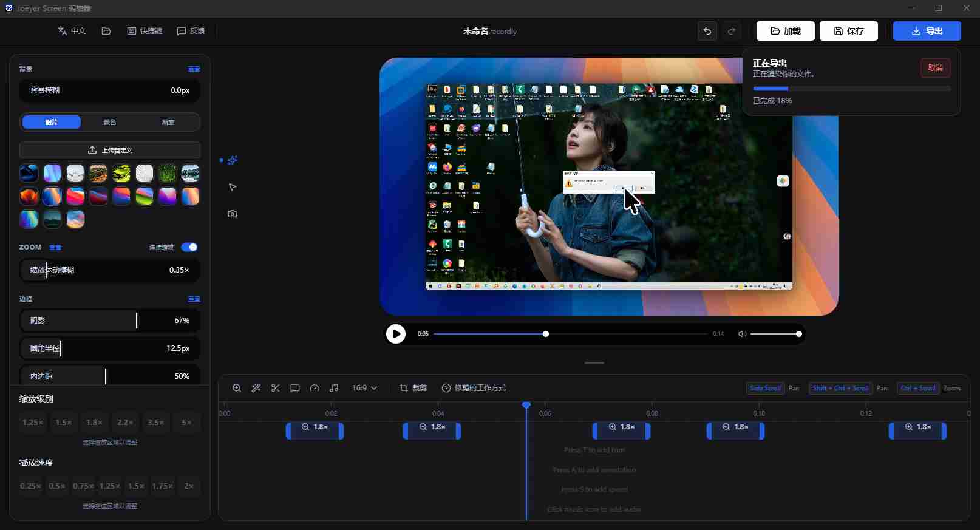This screenshot has width=980, height=530.
Task: Open the 中文 language selector
Action: click(72, 31)
